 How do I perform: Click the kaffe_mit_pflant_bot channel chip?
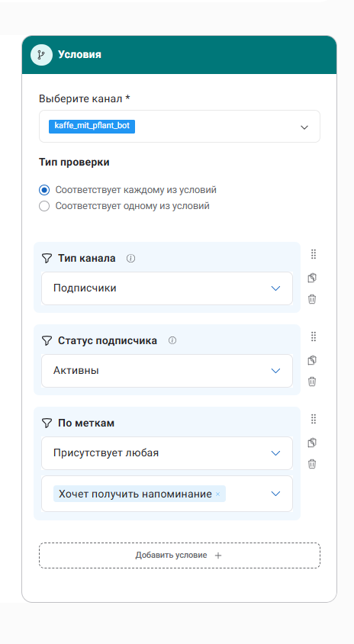coord(92,126)
